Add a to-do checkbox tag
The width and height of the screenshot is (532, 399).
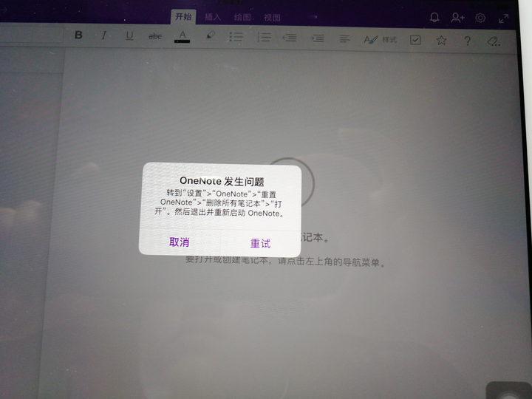(415, 40)
